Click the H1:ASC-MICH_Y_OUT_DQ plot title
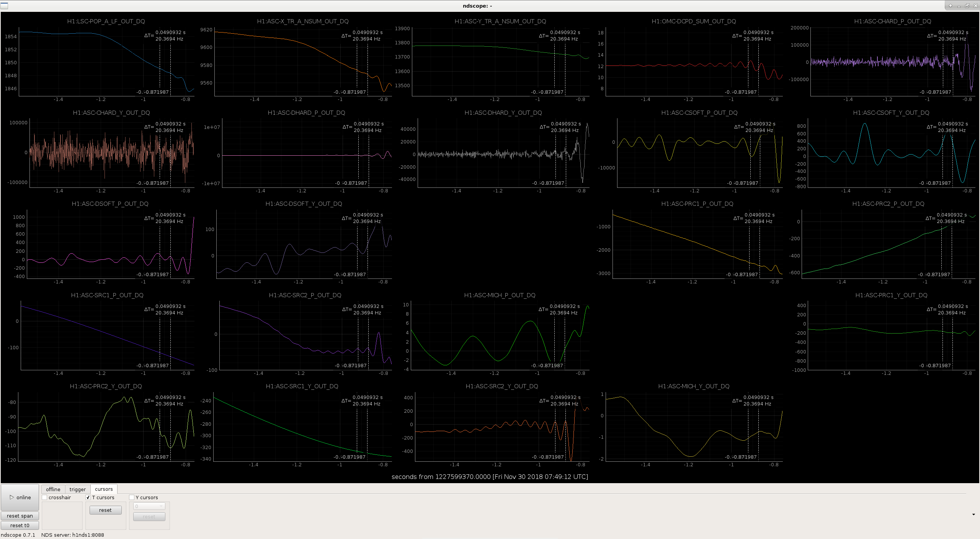980x539 pixels. (694, 386)
